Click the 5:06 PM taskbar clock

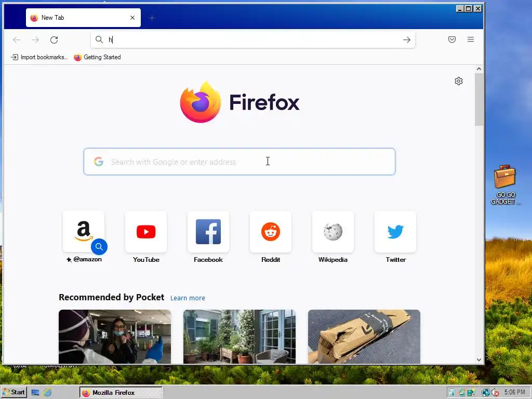tap(514, 392)
